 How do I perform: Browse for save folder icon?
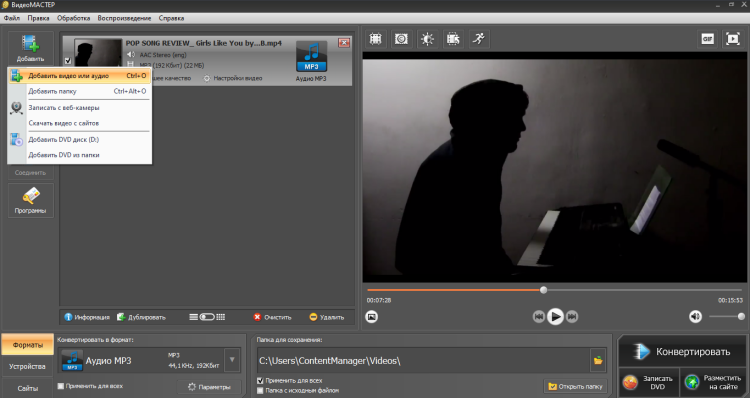point(598,361)
